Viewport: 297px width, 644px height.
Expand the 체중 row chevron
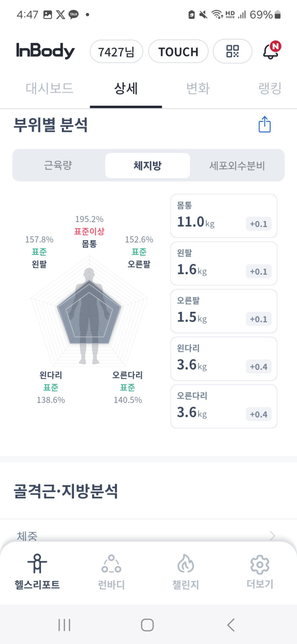(272, 536)
